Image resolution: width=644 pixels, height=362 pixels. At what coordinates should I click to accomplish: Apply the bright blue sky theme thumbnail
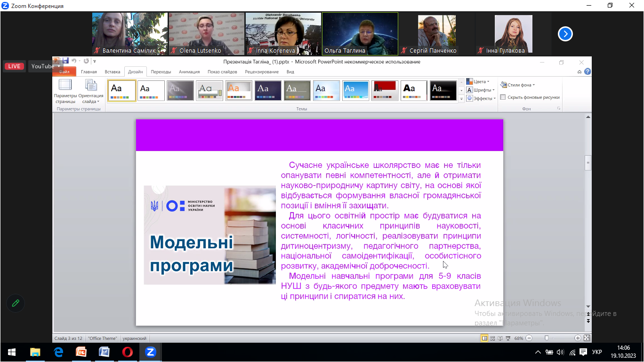pyautogui.click(x=355, y=91)
